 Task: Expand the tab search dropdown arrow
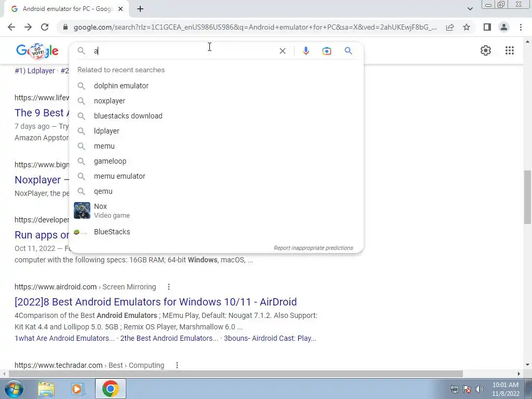point(470,9)
